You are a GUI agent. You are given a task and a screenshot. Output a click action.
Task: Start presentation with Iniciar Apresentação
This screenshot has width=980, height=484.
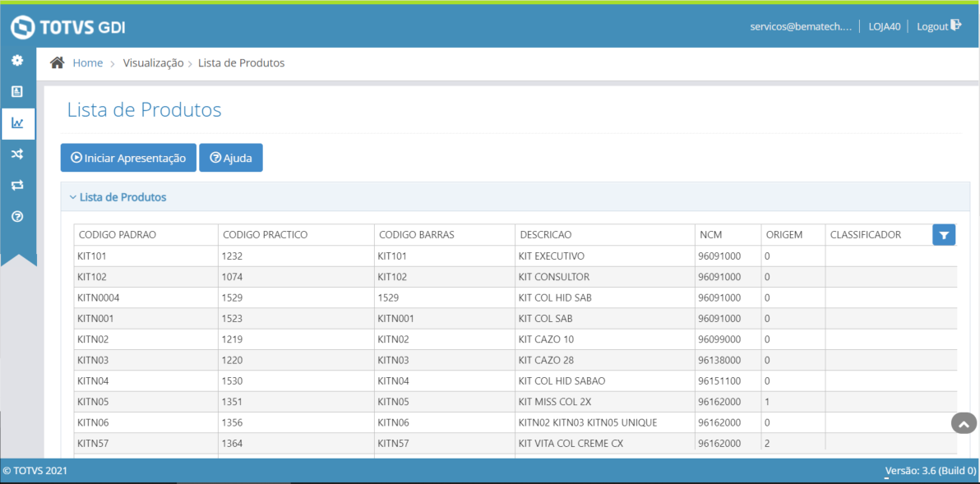pos(128,158)
